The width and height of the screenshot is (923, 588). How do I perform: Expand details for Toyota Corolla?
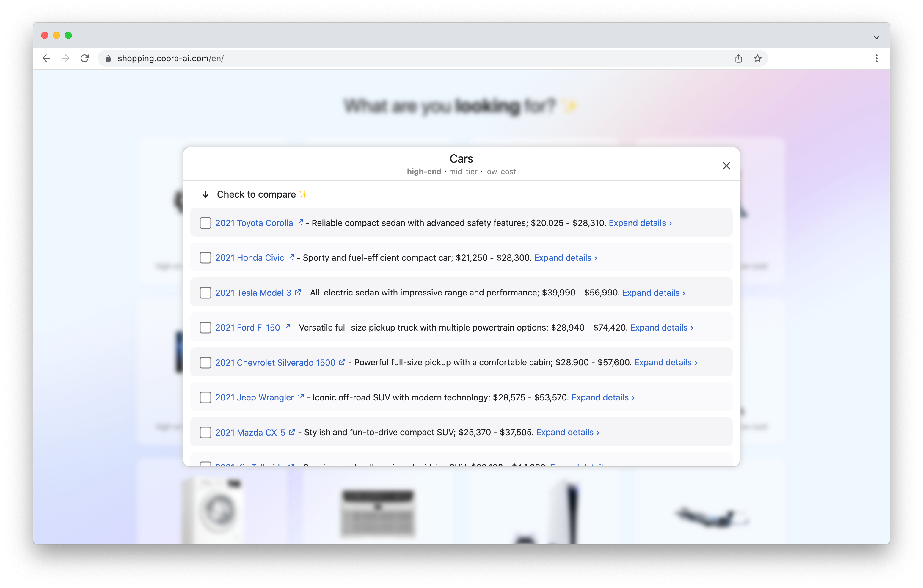click(x=640, y=223)
